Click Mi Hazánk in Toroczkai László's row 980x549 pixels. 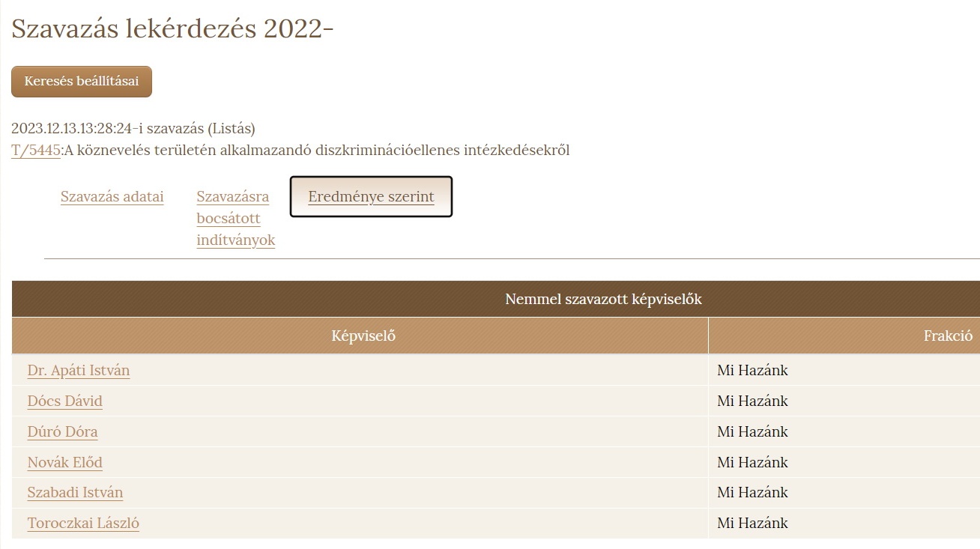click(752, 524)
